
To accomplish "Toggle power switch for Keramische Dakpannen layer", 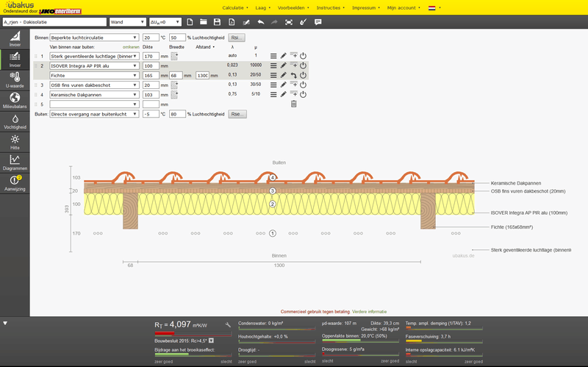I will [303, 95].
